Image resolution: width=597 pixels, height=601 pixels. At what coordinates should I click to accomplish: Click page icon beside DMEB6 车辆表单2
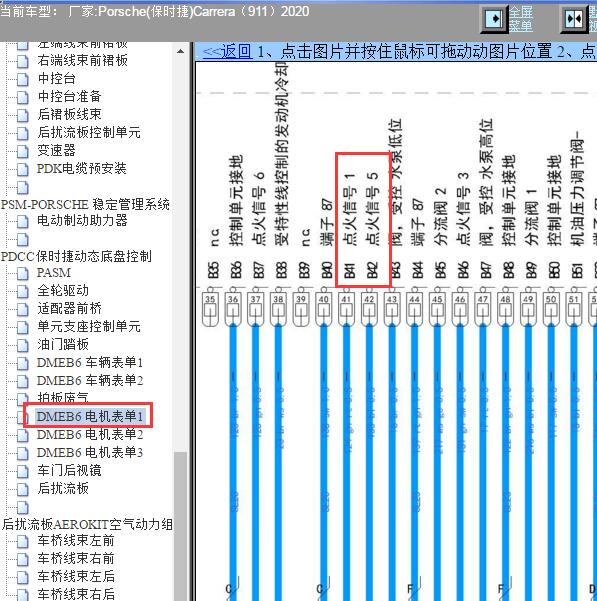tap(23, 381)
